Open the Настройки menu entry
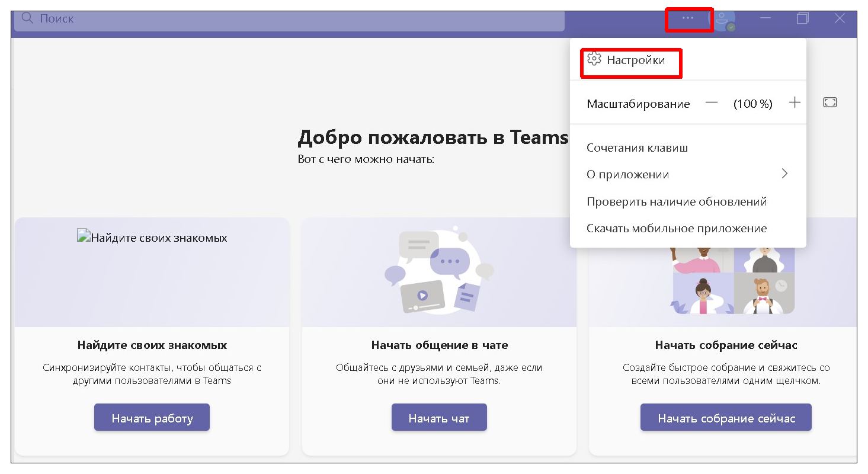 [x=688, y=60]
